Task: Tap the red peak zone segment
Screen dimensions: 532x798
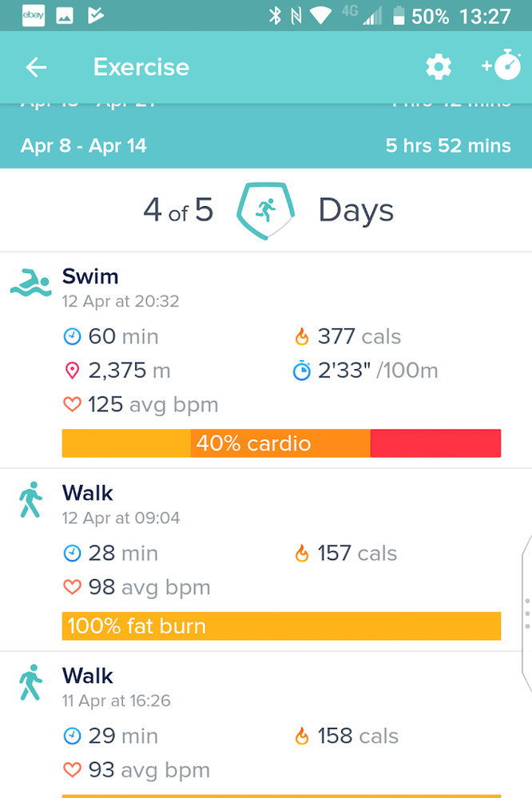Action: [x=435, y=443]
